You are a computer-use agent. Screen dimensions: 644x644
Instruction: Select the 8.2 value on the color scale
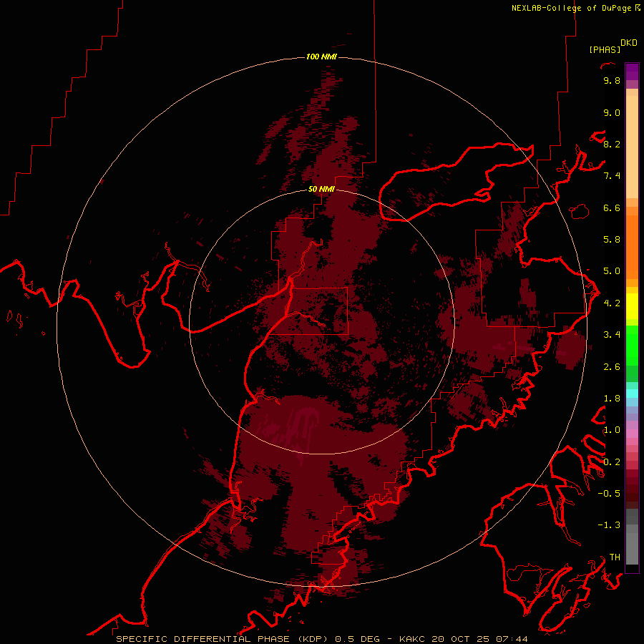[x=612, y=144]
